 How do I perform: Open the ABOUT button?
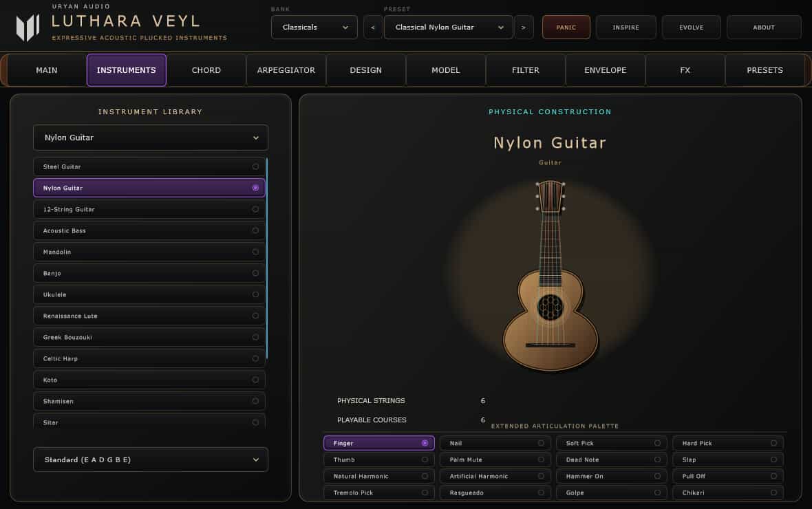point(764,28)
